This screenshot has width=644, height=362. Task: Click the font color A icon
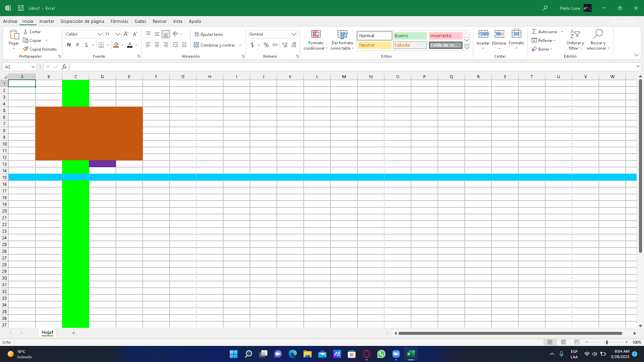tap(130, 45)
